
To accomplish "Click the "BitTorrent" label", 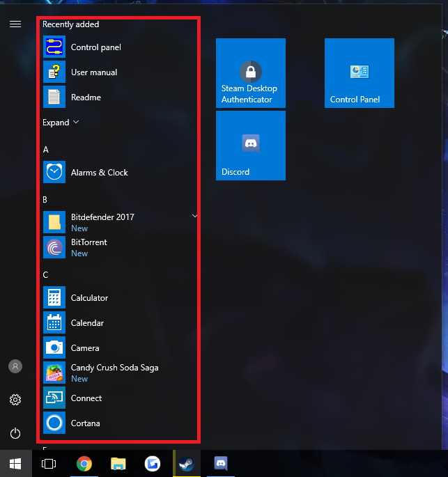I will (89, 242).
